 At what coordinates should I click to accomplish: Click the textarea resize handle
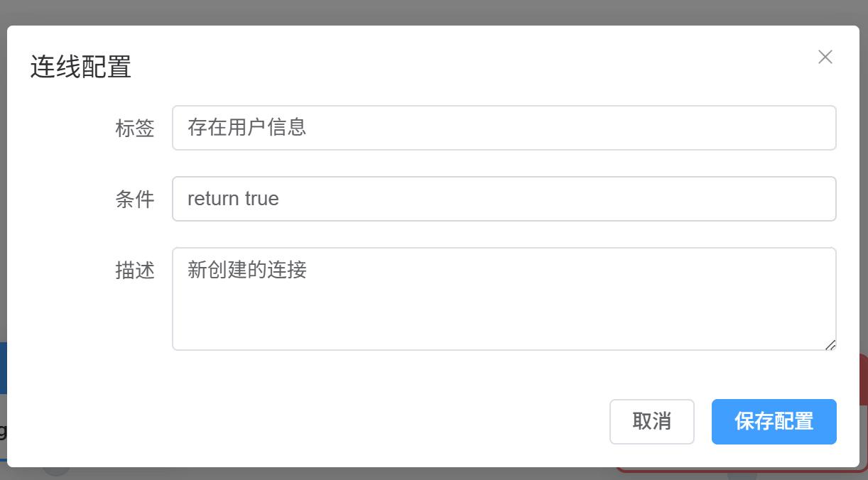tap(830, 345)
